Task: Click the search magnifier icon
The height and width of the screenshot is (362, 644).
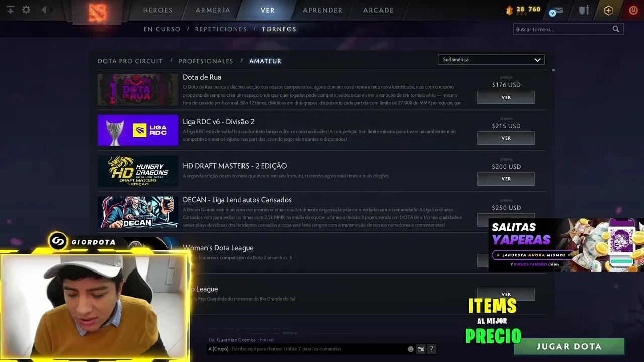Action: [616, 29]
